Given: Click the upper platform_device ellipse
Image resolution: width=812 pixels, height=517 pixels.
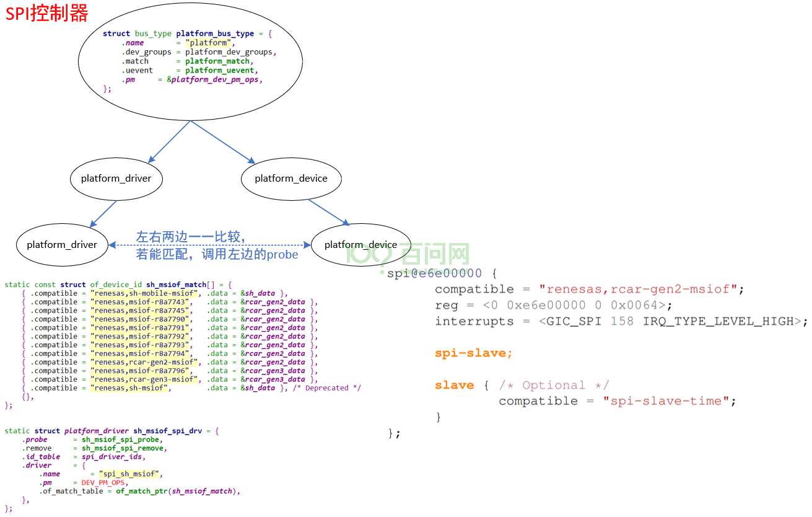Looking at the screenshot, I should coord(291,179).
